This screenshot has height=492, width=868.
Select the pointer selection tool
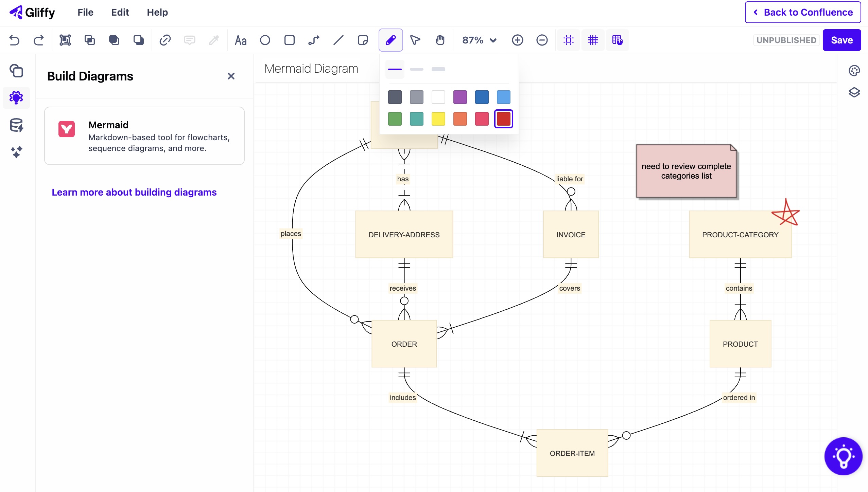[x=415, y=40]
